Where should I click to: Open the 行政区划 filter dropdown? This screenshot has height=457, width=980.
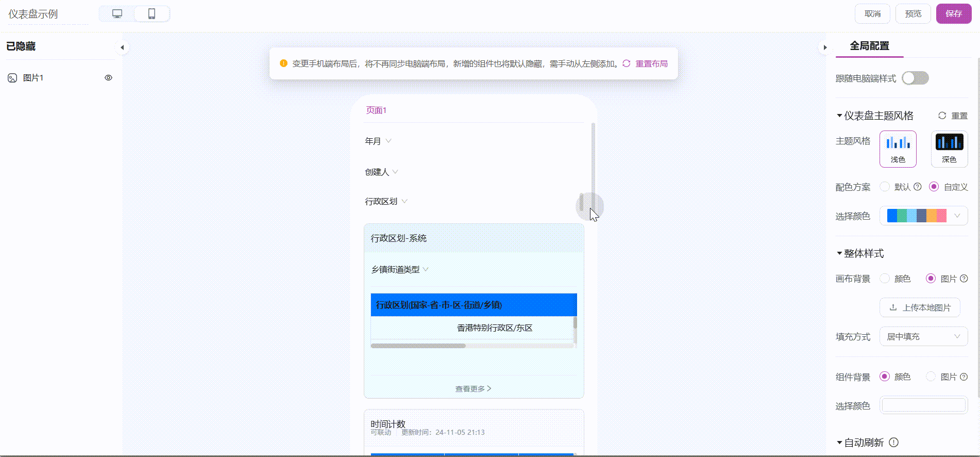click(x=386, y=201)
